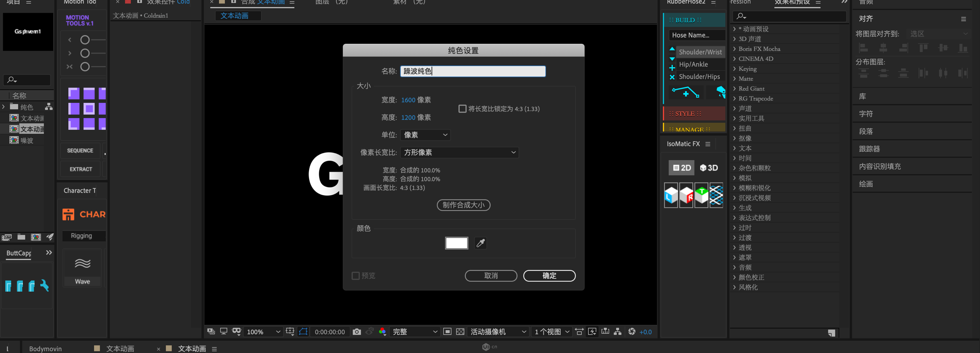Open the viewer resolution dropdown 完整
Image resolution: width=980 pixels, height=353 pixels.
click(415, 332)
